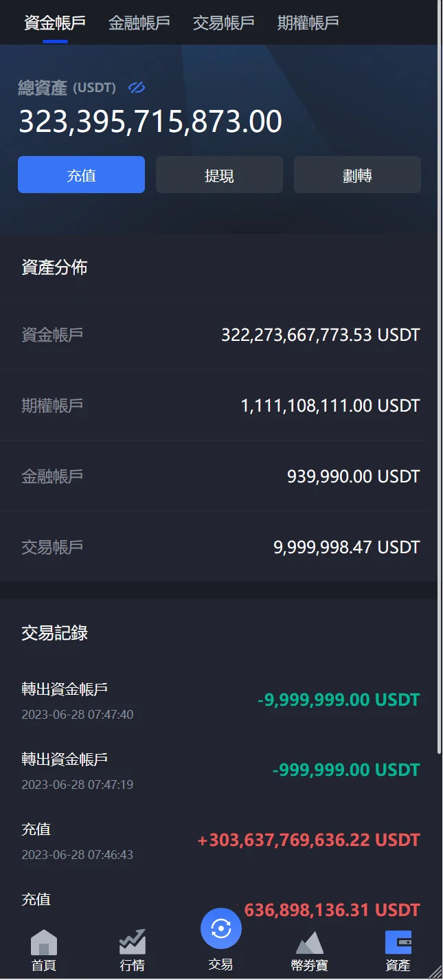Open the 金融帳戶 balance row
Viewport: 443px width, 980px height.
[220, 476]
